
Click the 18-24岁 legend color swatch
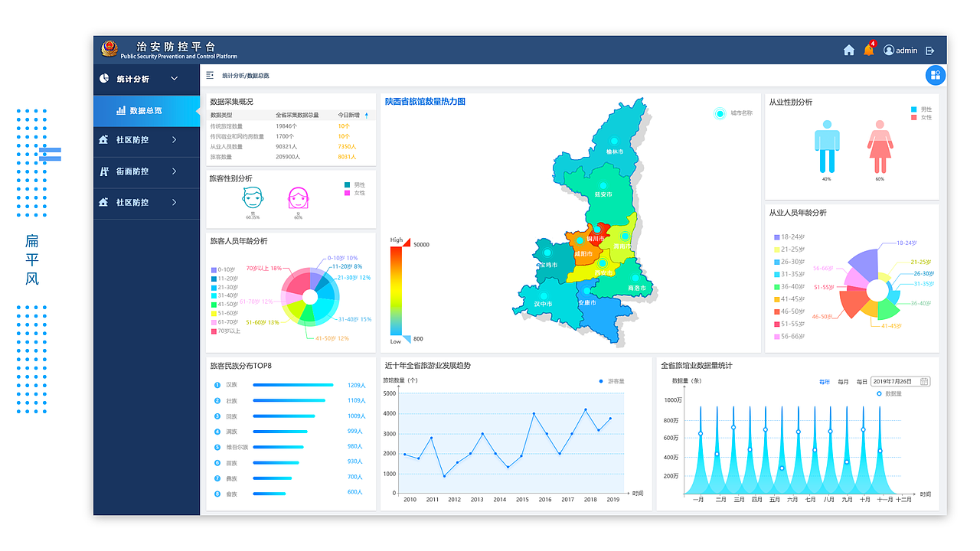click(x=777, y=237)
